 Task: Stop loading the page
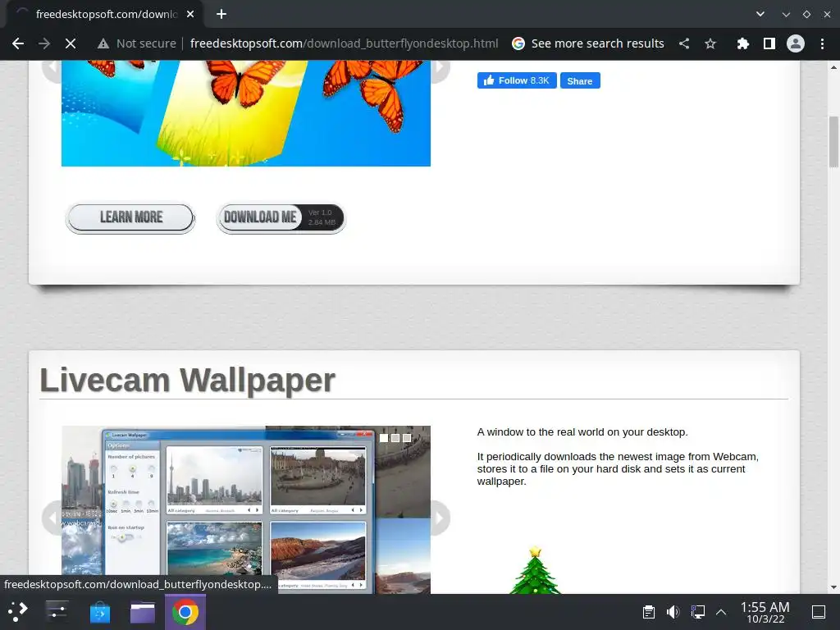coord(71,43)
